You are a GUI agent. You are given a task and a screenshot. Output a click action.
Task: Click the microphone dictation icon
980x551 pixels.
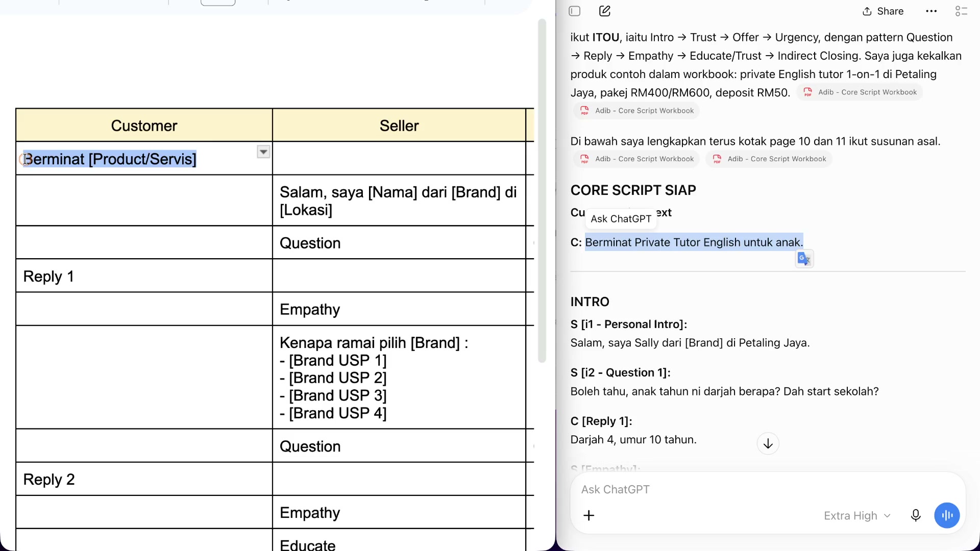(916, 516)
